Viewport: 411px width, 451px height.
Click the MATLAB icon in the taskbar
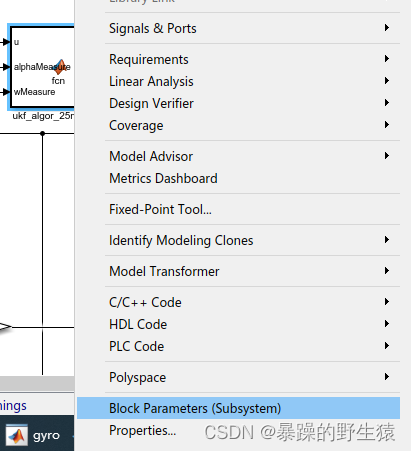point(17,435)
